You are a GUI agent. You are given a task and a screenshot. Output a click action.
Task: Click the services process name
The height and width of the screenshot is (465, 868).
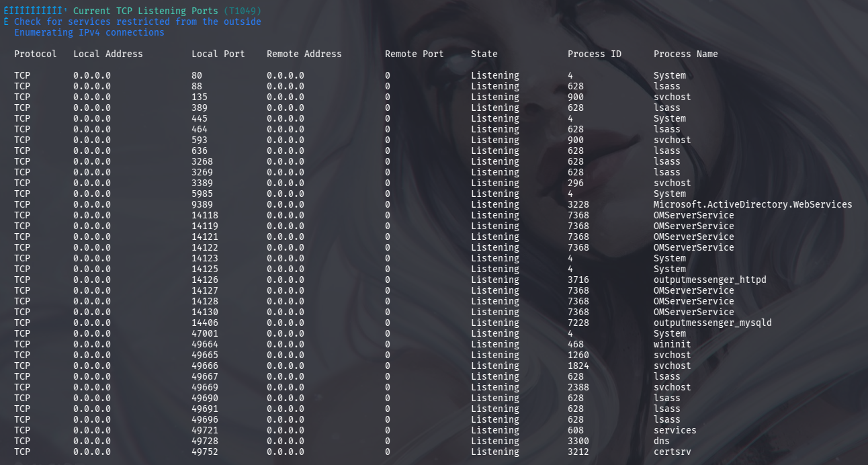[675, 430]
